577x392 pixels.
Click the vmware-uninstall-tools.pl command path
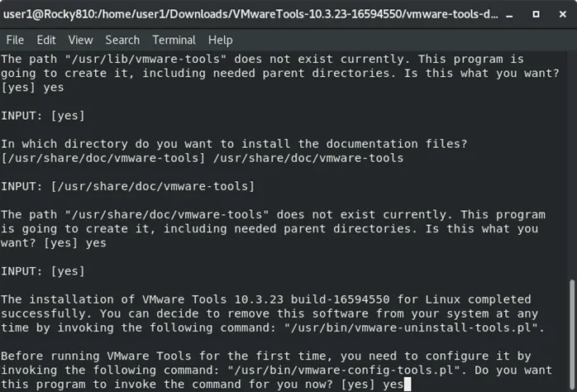(411, 327)
